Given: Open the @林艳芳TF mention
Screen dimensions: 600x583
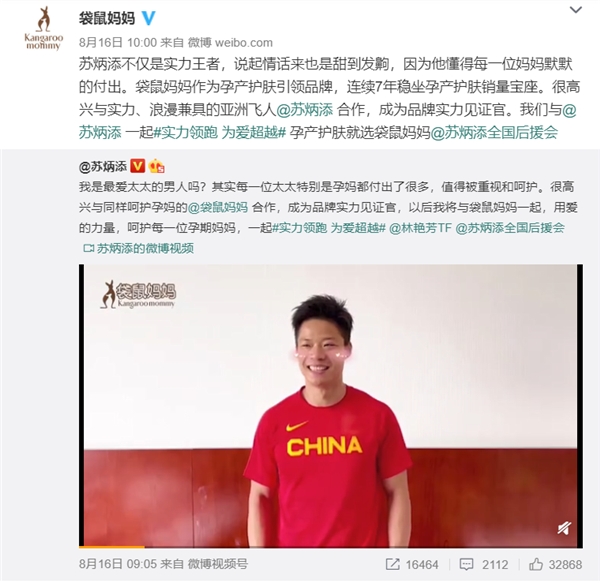Looking at the screenshot, I should pos(420,228).
